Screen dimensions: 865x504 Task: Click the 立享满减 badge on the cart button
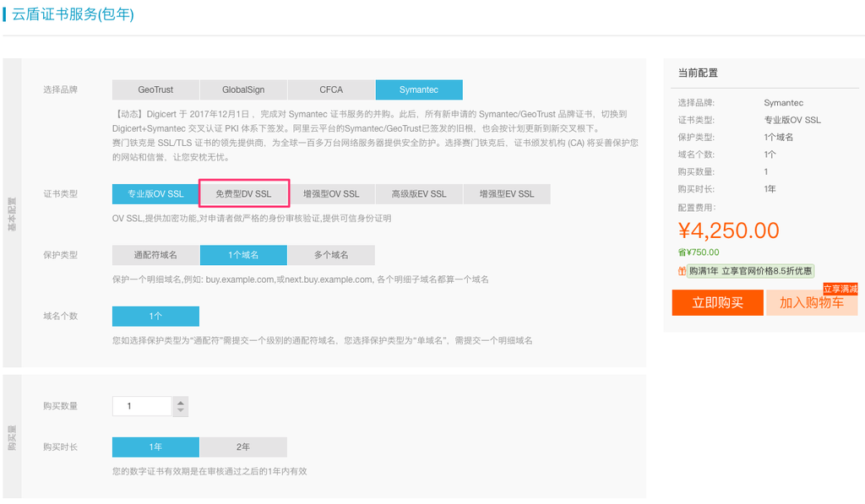(841, 289)
